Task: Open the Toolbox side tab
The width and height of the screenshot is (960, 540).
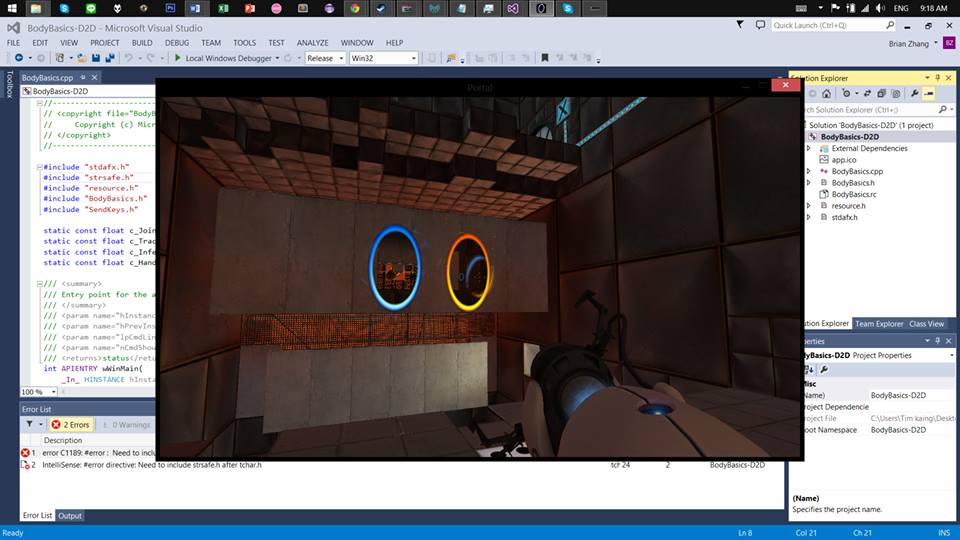Action: [x=9, y=84]
